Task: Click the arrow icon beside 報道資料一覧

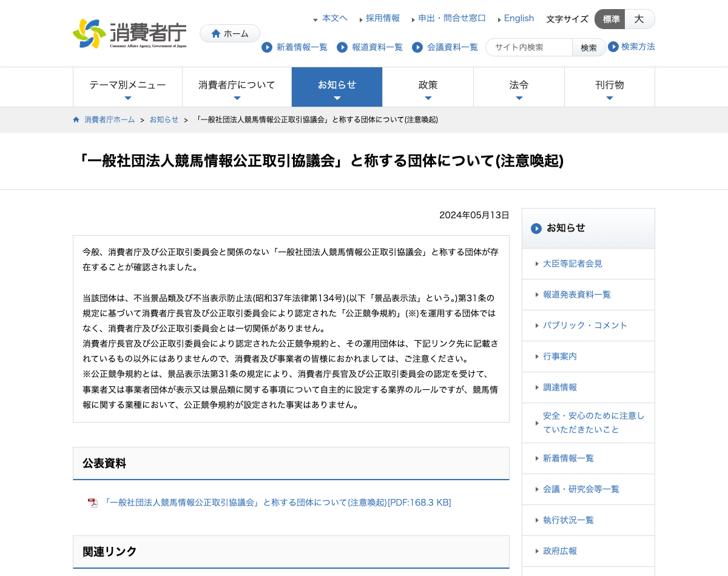Action: point(342,47)
